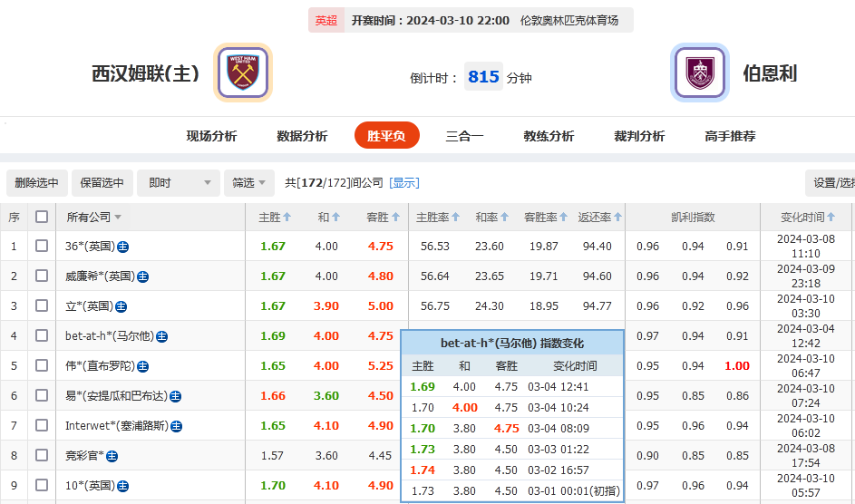Click the [显示] link

(404, 183)
